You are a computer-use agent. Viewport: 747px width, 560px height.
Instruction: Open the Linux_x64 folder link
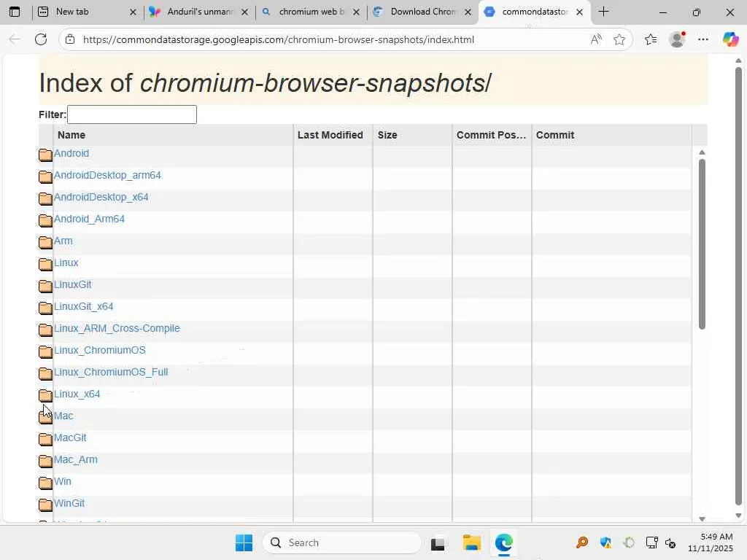coord(77,394)
